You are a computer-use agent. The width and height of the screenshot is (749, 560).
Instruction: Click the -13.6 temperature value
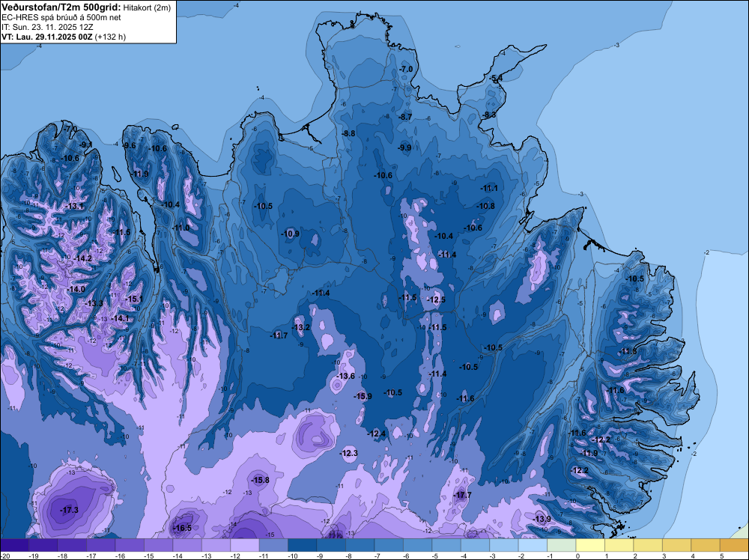pos(345,376)
